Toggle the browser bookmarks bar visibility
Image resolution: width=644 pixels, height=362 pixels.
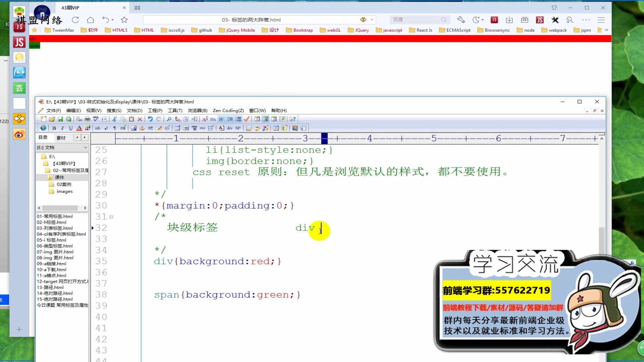35,30
